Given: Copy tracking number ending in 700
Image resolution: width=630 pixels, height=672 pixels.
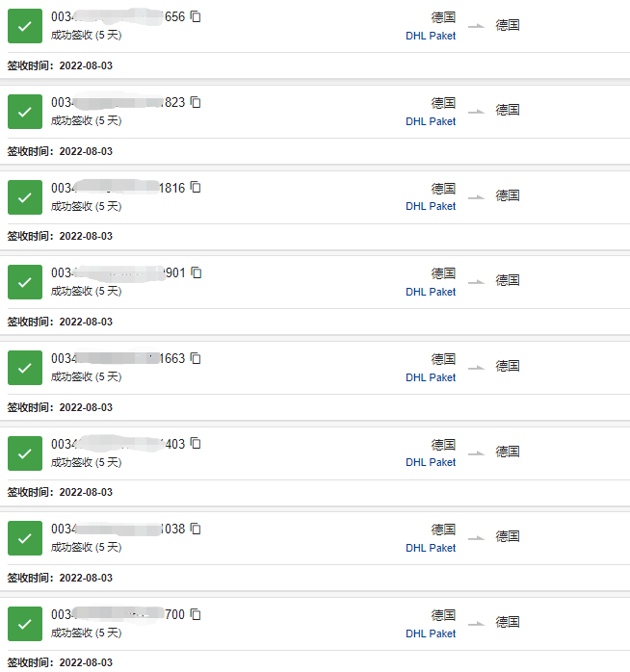Looking at the screenshot, I should (196, 614).
